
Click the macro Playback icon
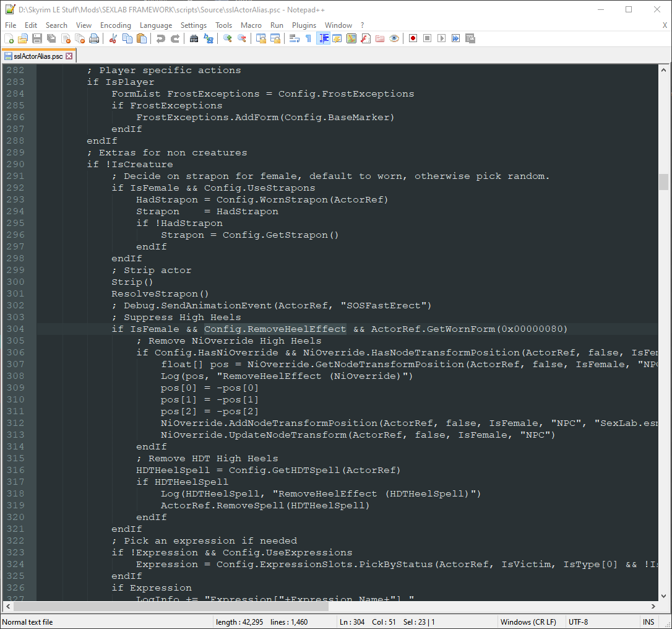tap(441, 38)
